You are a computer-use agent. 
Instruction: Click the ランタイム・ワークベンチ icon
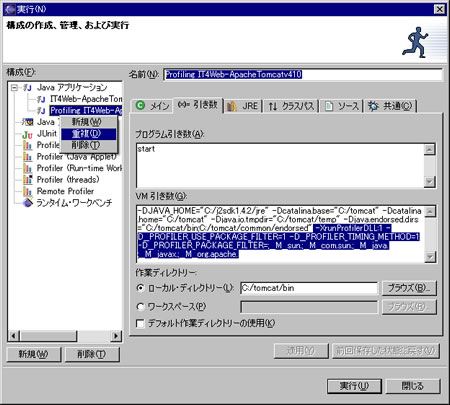[x=27, y=203]
